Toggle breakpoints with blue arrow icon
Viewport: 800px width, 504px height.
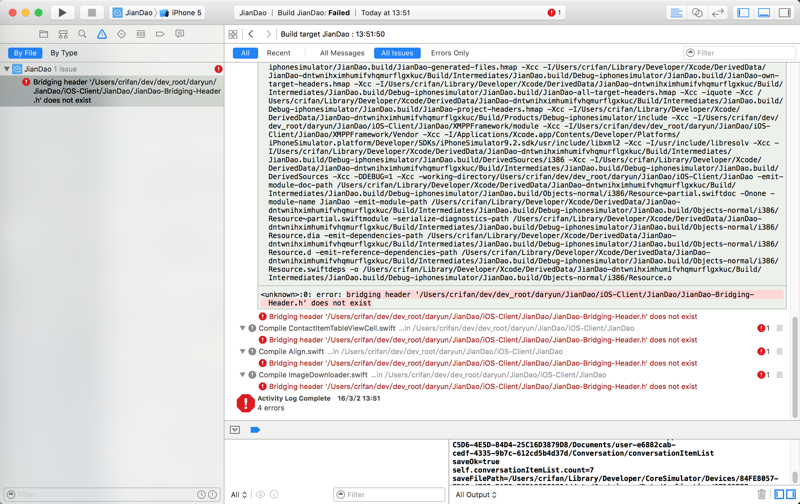255,430
